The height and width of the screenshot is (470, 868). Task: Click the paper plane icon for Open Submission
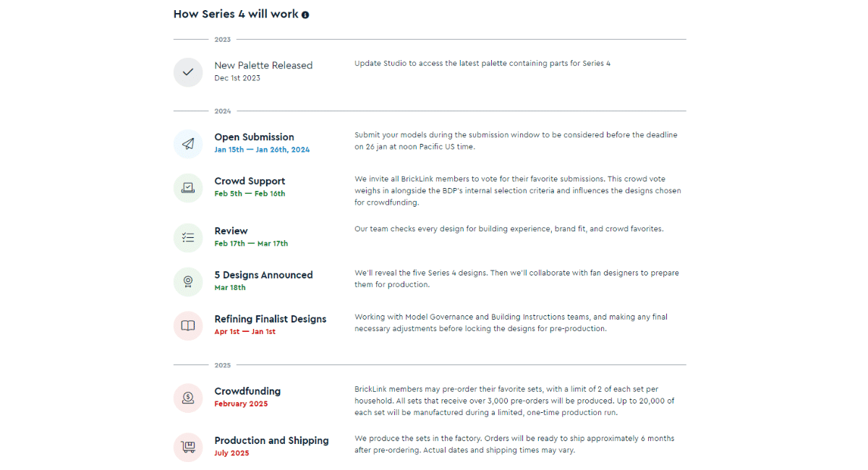[x=188, y=144]
